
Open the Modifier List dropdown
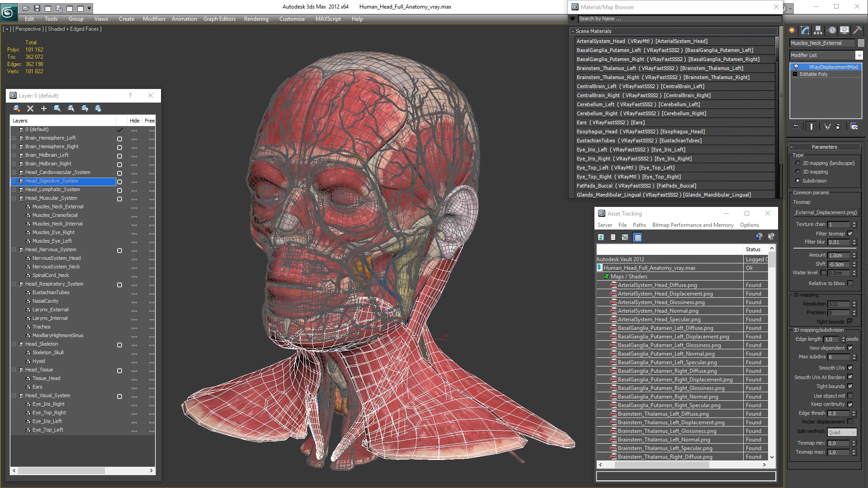tap(859, 55)
